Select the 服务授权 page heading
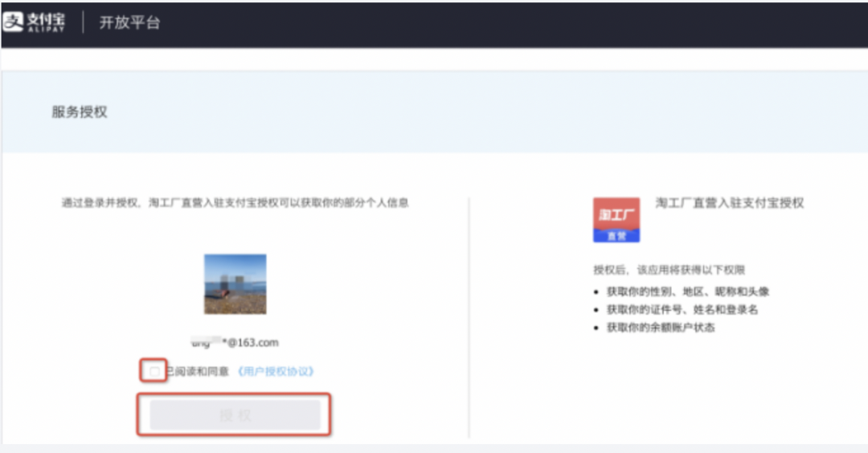This screenshot has height=453, width=868. click(80, 112)
